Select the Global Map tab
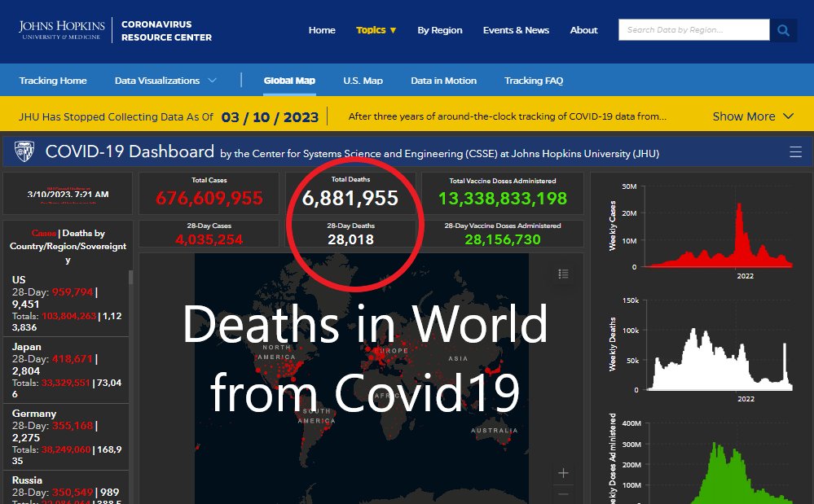 click(288, 81)
